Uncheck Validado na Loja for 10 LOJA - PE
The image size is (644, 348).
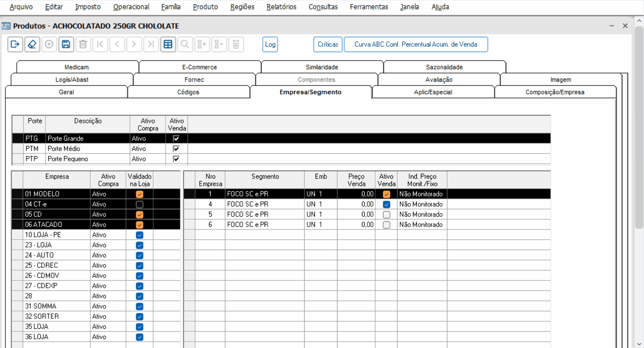pos(140,235)
